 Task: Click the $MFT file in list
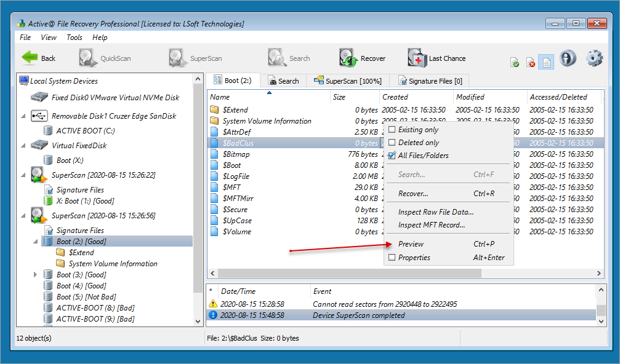tap(231, 188)
